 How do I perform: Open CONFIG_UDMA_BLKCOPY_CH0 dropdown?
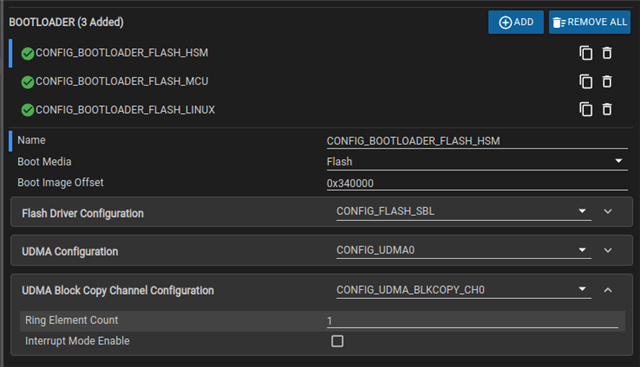(464, 290)
